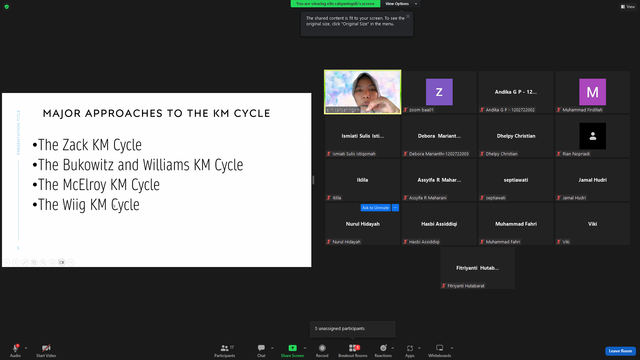Click 'The Wiig KM Cycle' bullet text
This screenshot has width=640, height=360.
[89, 205]
